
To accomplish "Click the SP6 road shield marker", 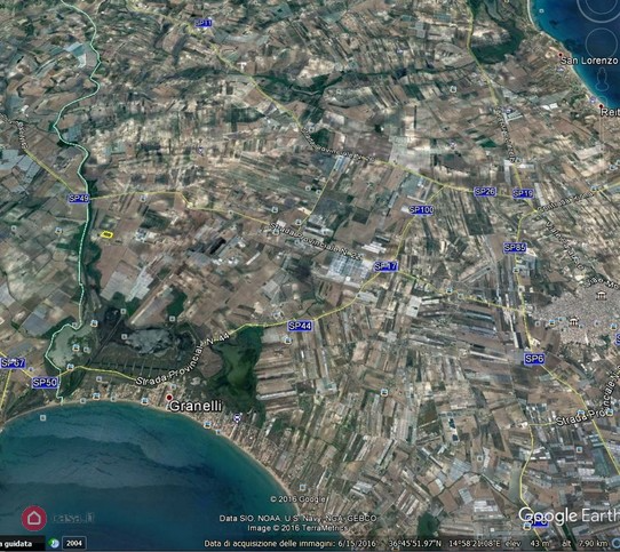I will pos(534,358).
